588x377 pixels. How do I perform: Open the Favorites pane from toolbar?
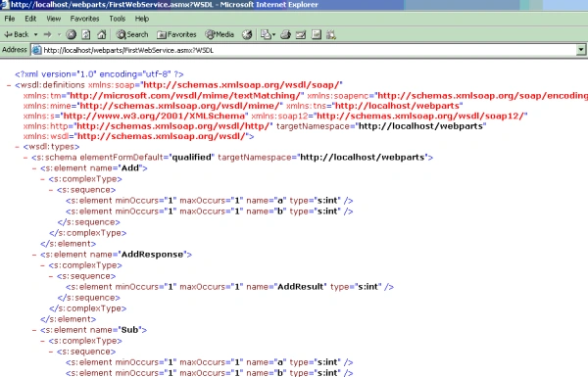(x=176, y=34)
